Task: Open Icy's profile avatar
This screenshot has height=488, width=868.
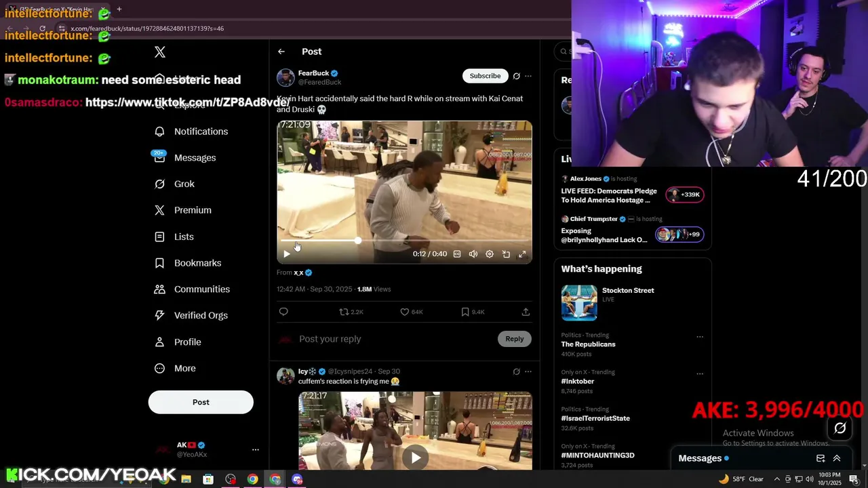Action: click(x=285, y=375)
